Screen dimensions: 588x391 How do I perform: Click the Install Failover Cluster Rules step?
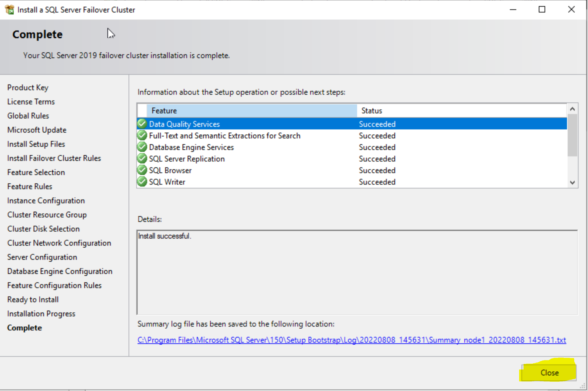(54, 158)
